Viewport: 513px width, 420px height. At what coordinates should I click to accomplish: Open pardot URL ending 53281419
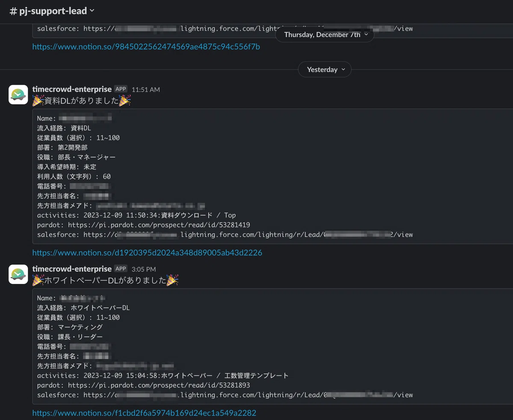[x=159, y=225]
